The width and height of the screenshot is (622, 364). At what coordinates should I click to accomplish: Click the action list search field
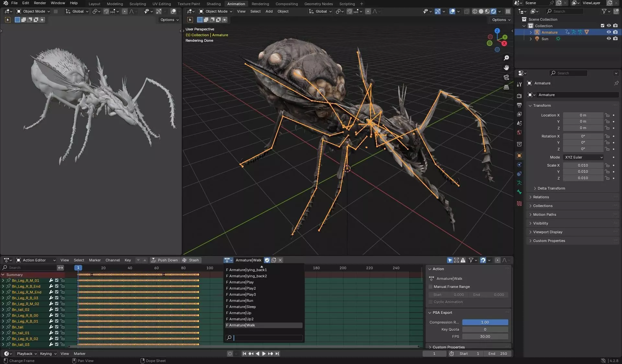(264, 338)
